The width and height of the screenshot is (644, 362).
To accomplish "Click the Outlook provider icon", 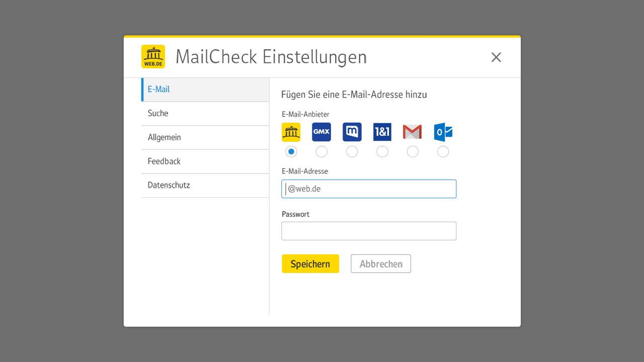I will pos(443,132).
